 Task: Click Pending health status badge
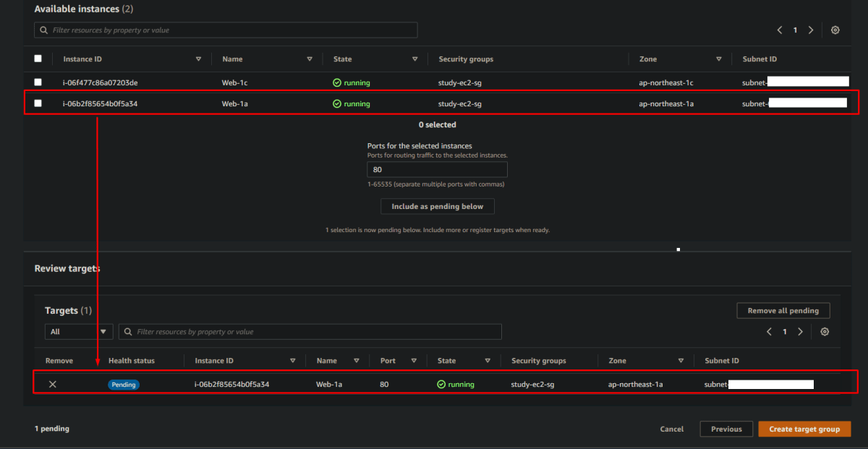124,385
